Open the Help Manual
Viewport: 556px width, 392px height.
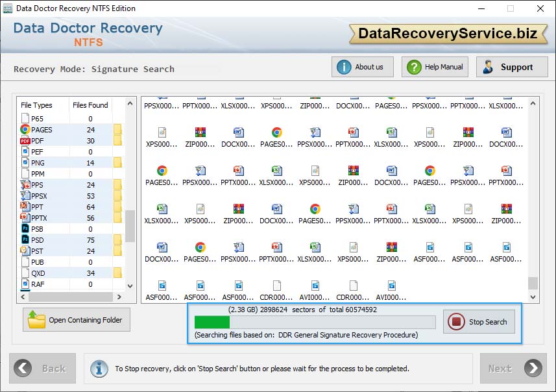point(435,67)
